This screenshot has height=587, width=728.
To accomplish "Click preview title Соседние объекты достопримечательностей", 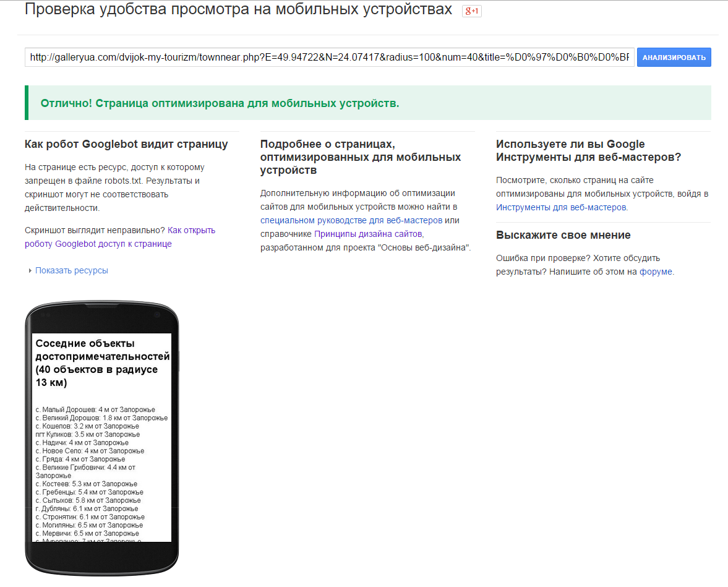I will click(x=103, y=362).
